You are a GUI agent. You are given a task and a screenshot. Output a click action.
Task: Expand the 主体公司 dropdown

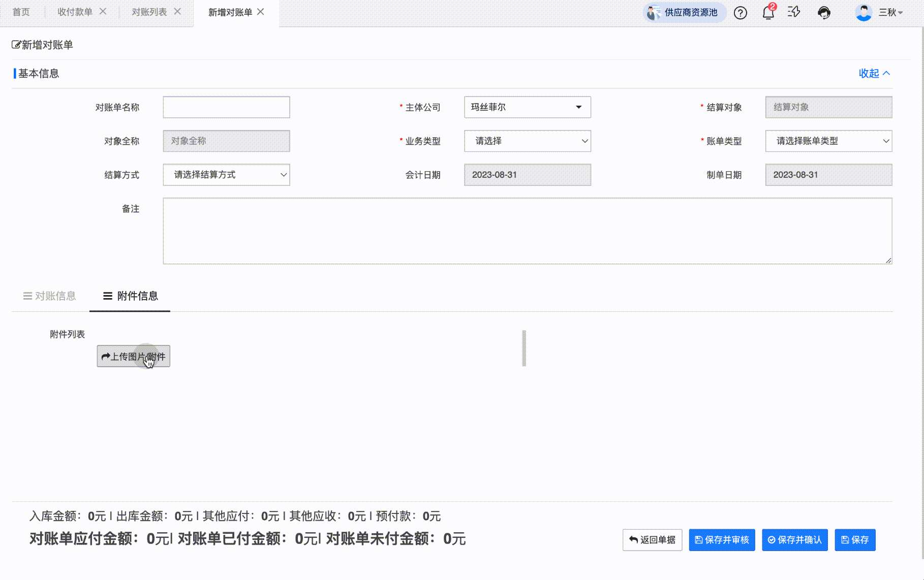527,107
